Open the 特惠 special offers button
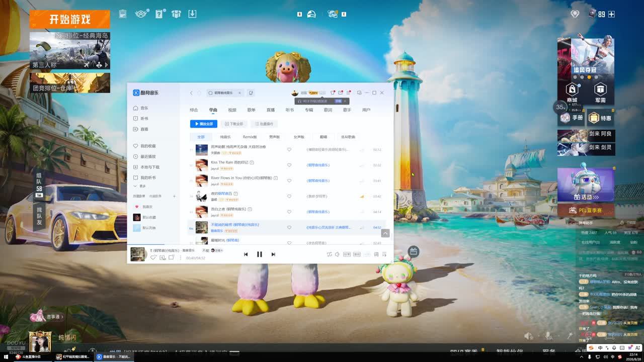The image size is (644, 362). 600,118
